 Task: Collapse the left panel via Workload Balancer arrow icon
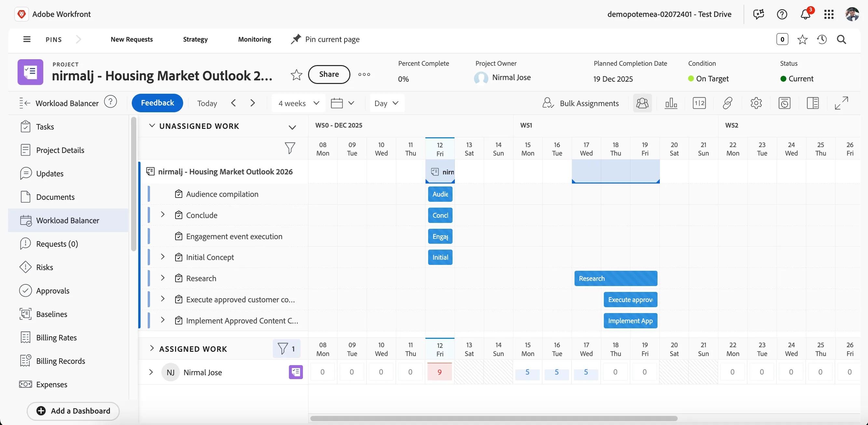[25, 103]
